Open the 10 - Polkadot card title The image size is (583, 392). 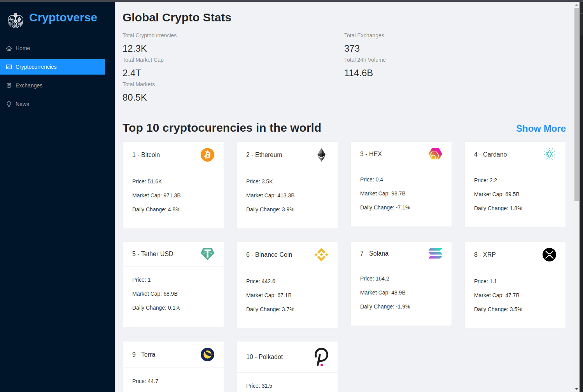[x=264, y=357]
